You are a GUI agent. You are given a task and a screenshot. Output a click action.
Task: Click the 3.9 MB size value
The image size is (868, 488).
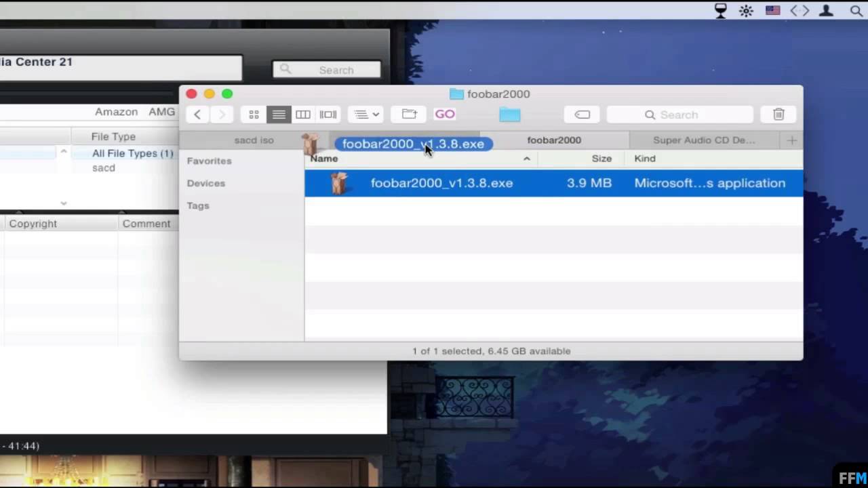coord(589,183)
